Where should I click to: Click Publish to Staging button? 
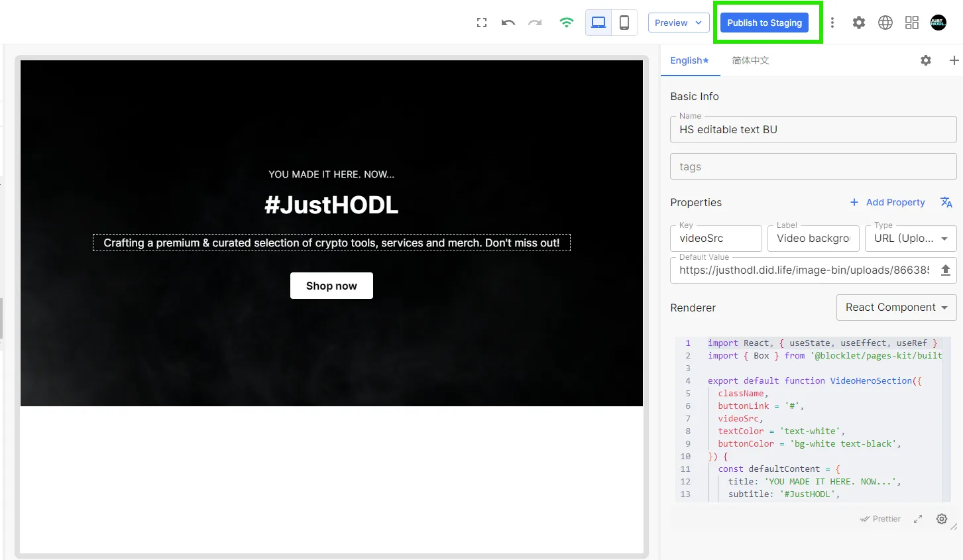point(765,23)
